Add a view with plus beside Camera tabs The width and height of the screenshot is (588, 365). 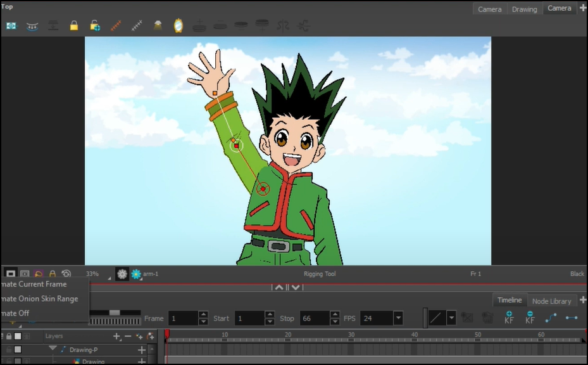tap(583, 8)
